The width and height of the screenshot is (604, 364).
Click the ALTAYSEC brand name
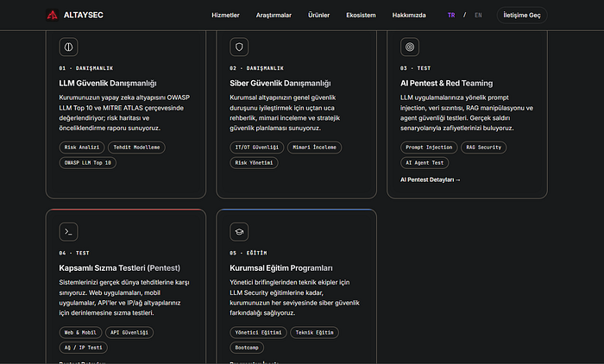[x=83, y=15]
